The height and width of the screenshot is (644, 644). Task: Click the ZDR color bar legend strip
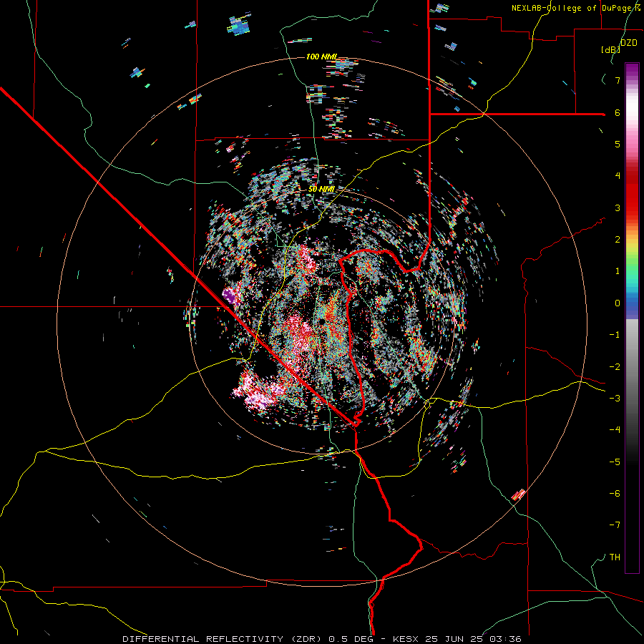[x=632, y=318]
